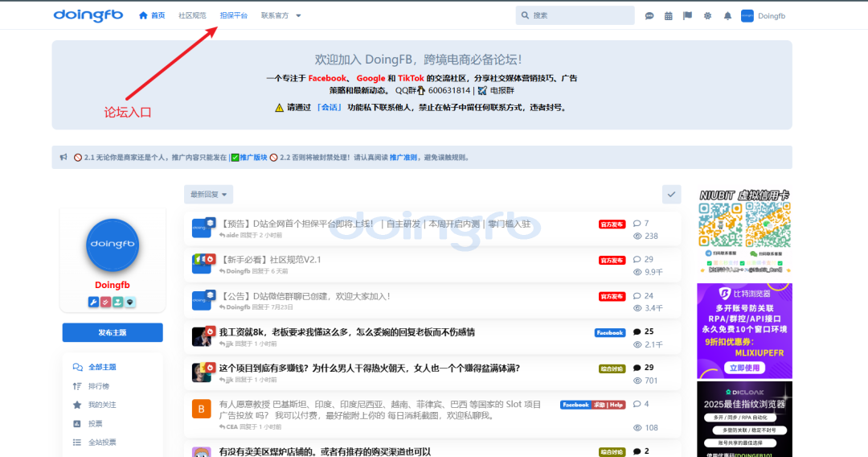Click the gear settings icon in header

coord(707,15)
